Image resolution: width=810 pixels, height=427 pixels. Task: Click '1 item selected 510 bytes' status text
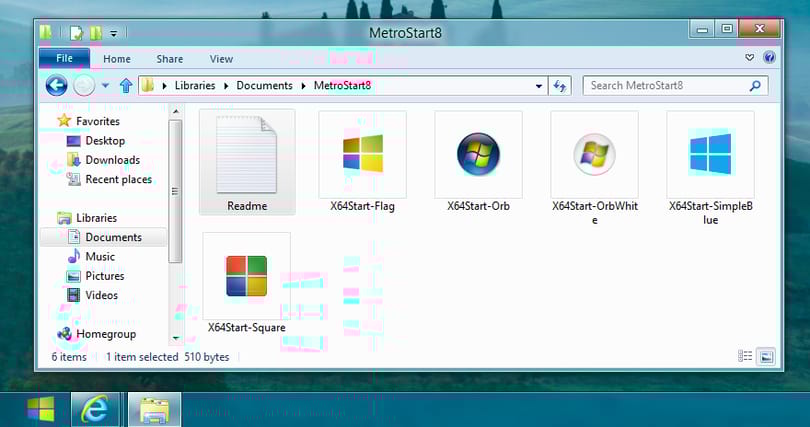click(168, 357)
